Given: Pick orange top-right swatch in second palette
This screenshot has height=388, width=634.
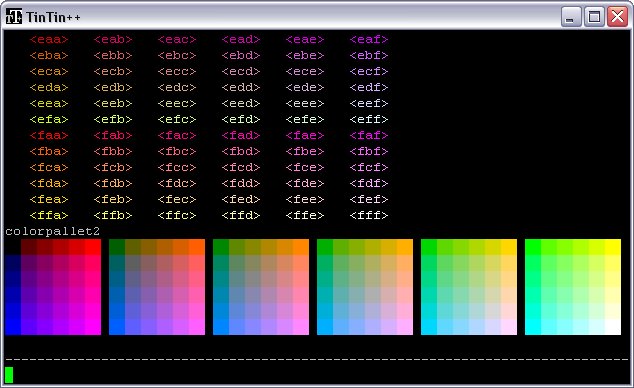Looking at the screenshot, I should pyautogui.click(x=197, y=247).
